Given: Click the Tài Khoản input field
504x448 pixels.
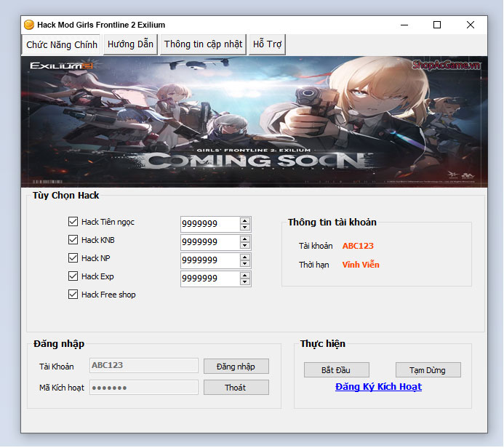Looking at the screenshot, I should coord(144,365).
